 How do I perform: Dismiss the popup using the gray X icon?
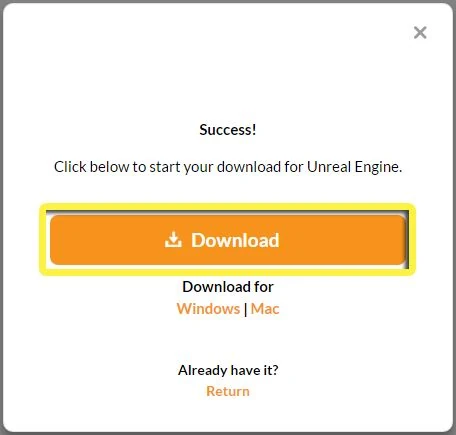click(x=420, y=33)
